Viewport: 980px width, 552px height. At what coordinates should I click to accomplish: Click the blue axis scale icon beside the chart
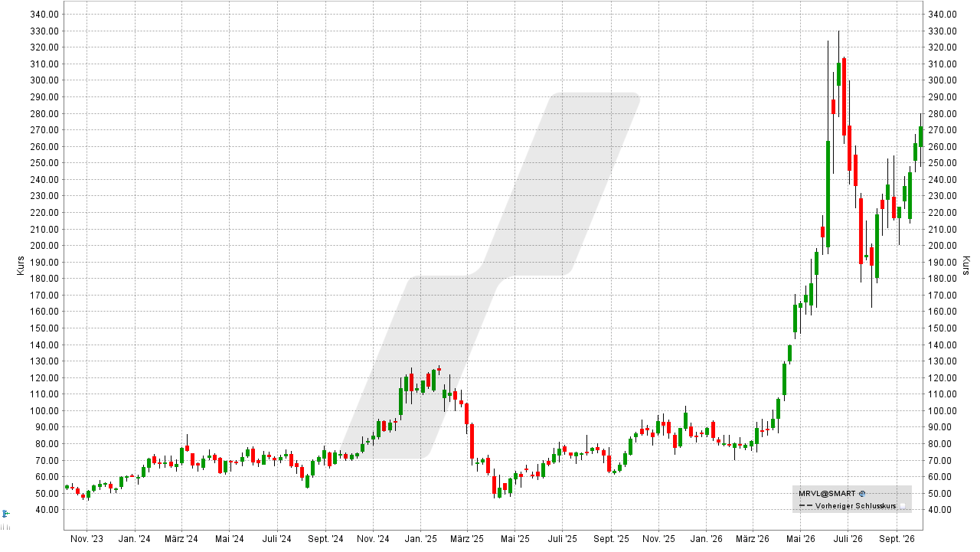click(x=5, y=513)
